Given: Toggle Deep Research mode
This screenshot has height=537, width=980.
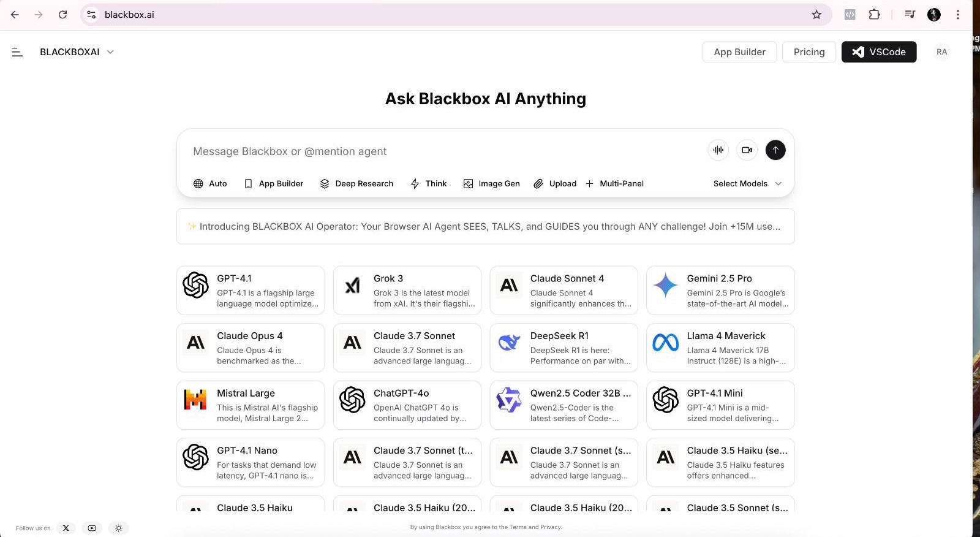Looking at the screenshot, I should tap(356, 183).
